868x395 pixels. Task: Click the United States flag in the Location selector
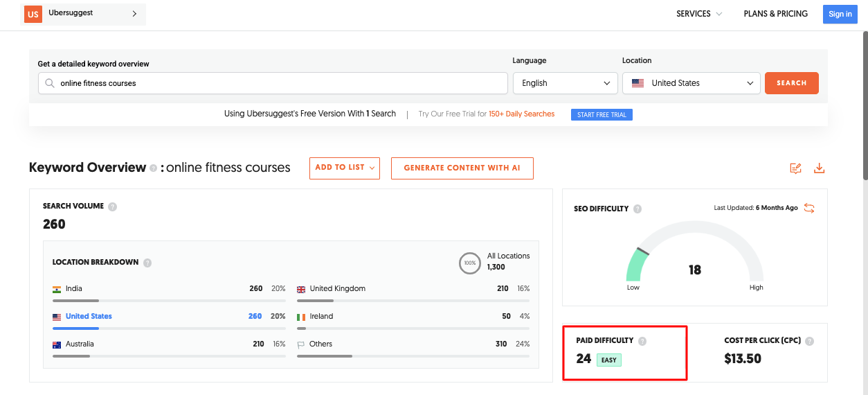tap(638, 83)
